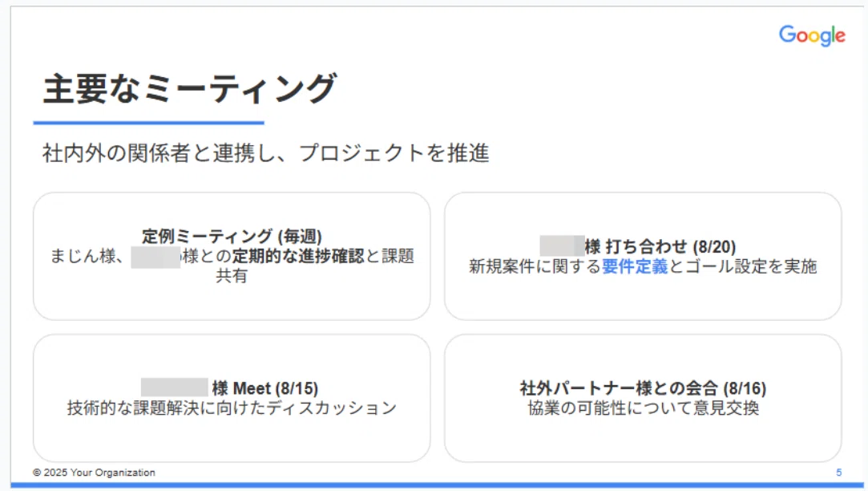Select the gray redacted box beside まじん様

tap(155, 258)
